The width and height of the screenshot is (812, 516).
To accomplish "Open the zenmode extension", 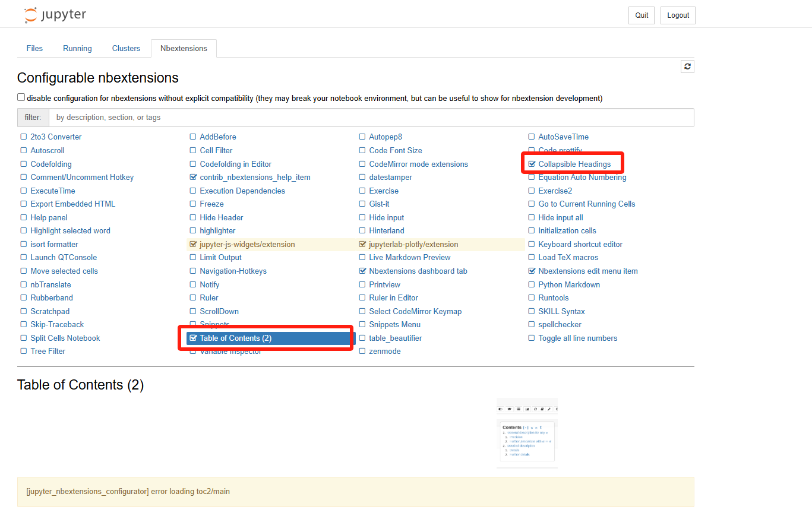I will pyautogui.click(x=385, y=352).
